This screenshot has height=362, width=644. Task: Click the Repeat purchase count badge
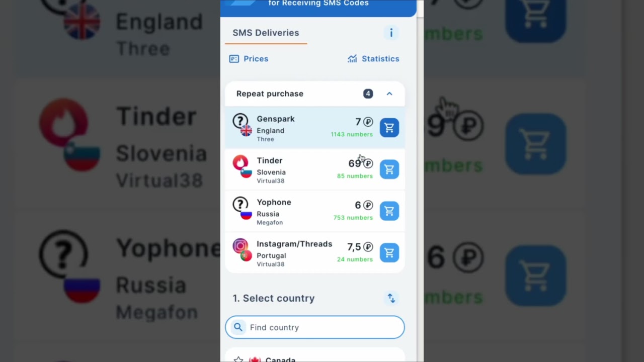coord(368,94)
